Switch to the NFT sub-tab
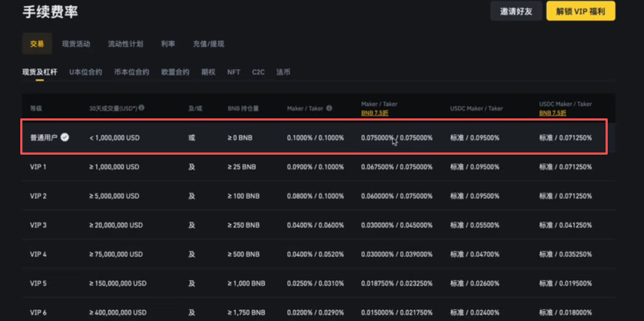Image resolution: width=644 pixels, height=321 pixels. (234, 72)
